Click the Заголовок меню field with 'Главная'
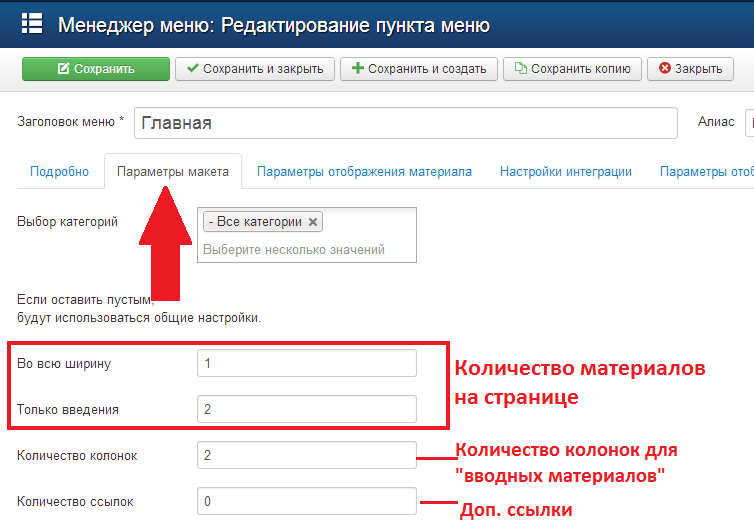 pos(405,123)
